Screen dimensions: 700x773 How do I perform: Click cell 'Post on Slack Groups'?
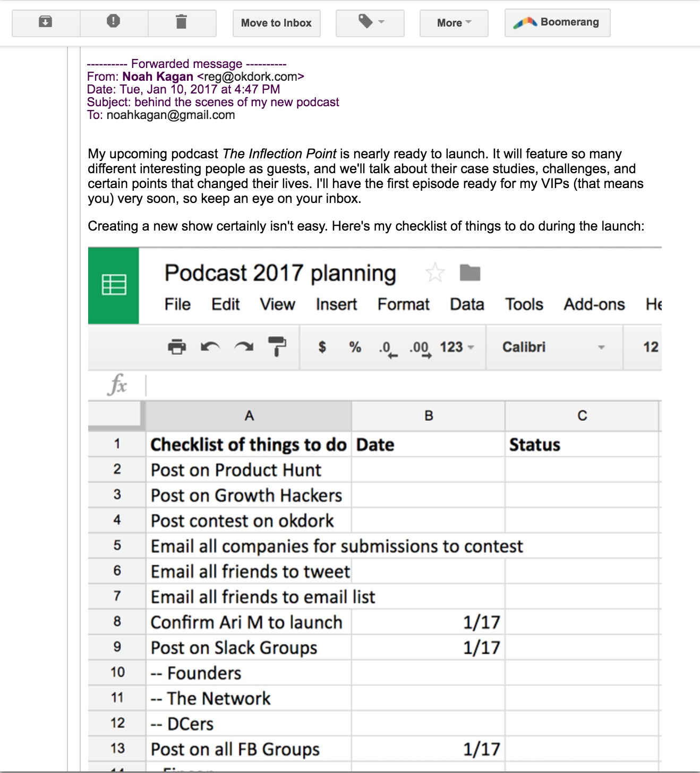(x=249, y=648)
